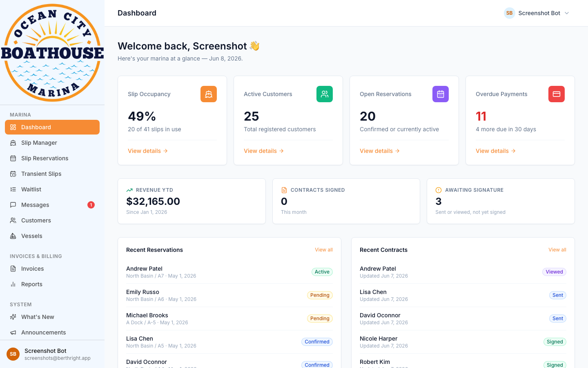Click the Reports bar chart icon
The image size is (588, 368).
(13, 284)
